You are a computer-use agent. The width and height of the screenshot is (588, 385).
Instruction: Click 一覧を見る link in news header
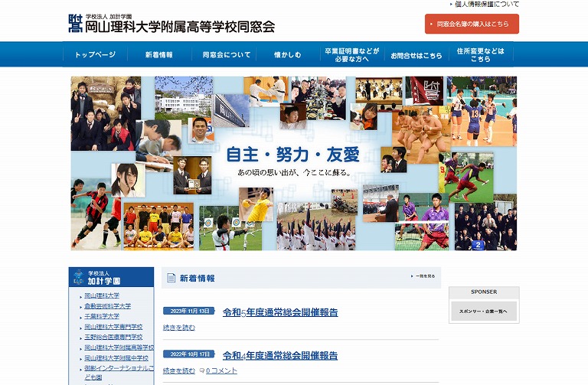[x=423, y=276]
